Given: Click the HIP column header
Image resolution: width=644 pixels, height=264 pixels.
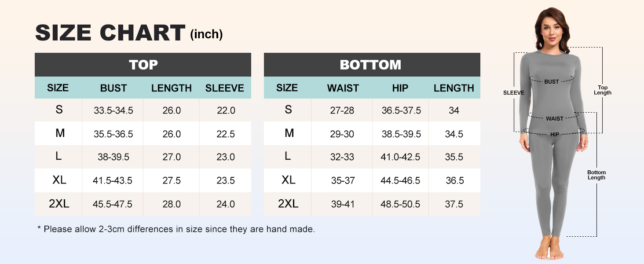Looking at the screenshot, I should (400, 88).
